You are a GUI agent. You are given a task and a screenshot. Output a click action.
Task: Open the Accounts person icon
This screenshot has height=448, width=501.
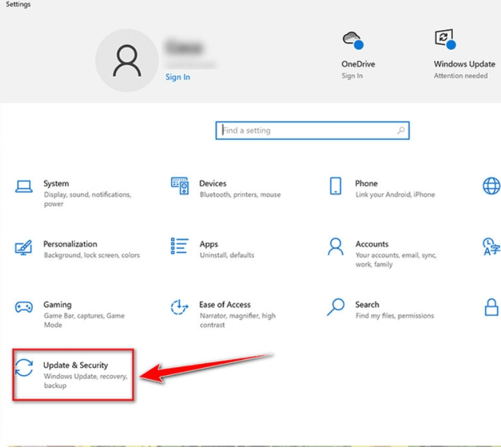tap(335, 246)
